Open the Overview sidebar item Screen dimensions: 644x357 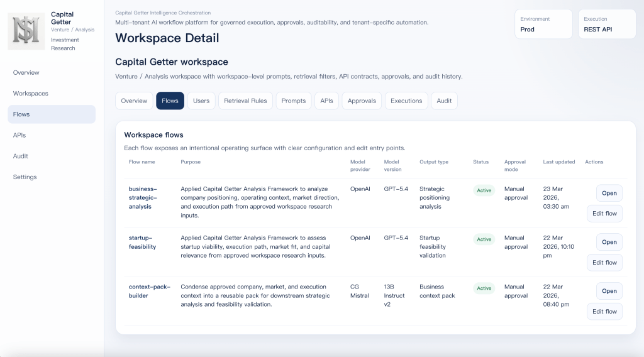pyautogui.click(x=26, y=73)
